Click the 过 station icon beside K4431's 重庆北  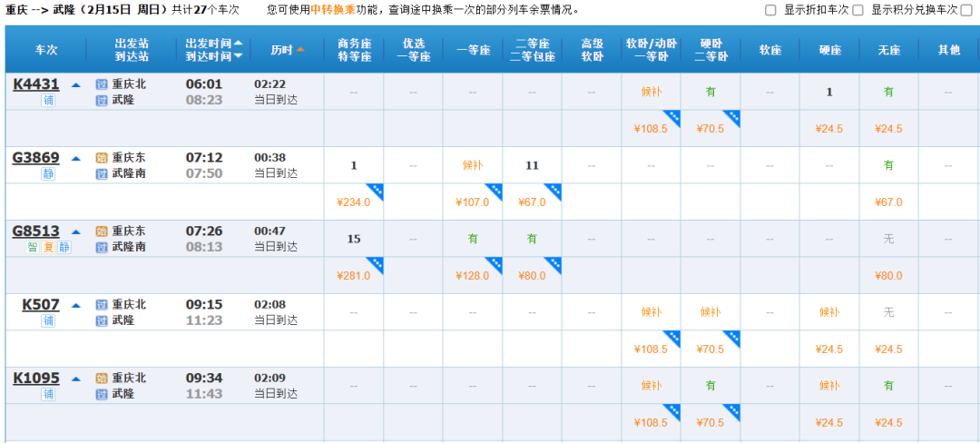pos(102,84)
